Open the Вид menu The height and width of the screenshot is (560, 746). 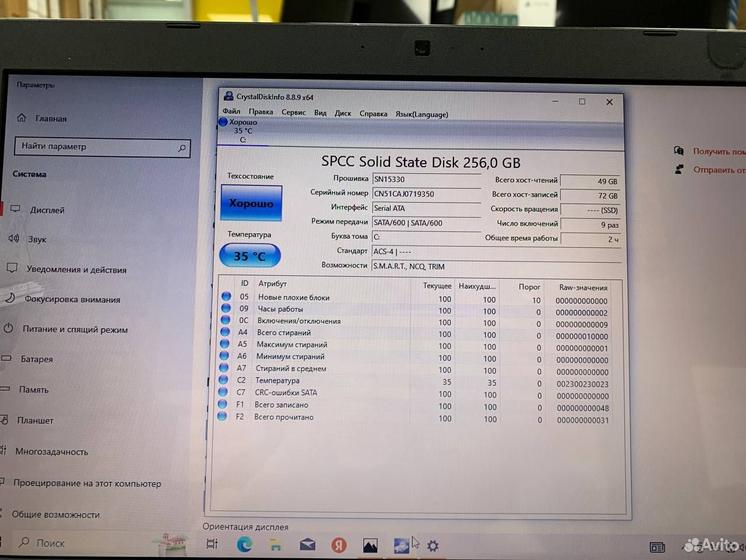point(320,113)
